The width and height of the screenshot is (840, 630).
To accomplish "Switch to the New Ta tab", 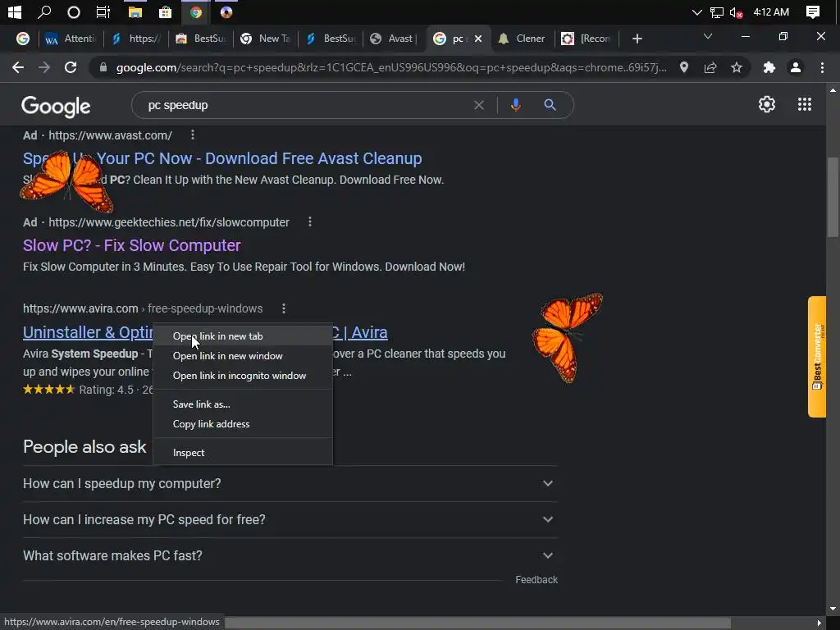I will point(266,39).
